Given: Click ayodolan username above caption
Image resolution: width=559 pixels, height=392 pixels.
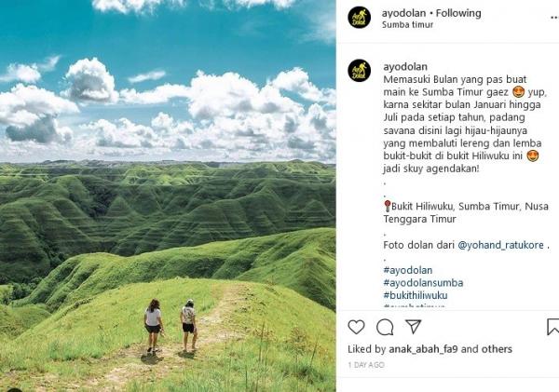Looking at the screenshot, I should click(x=405, y=67).
